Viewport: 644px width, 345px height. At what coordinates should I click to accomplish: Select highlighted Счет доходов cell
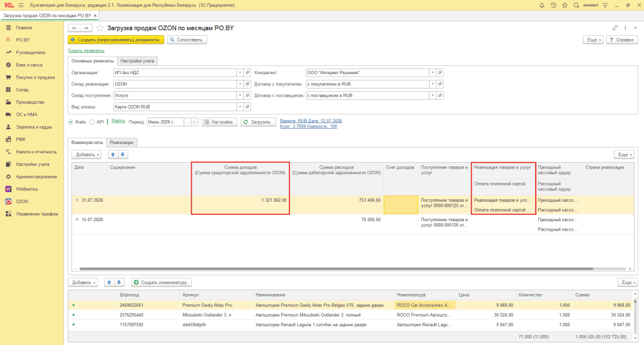click(x=401, y=205)
